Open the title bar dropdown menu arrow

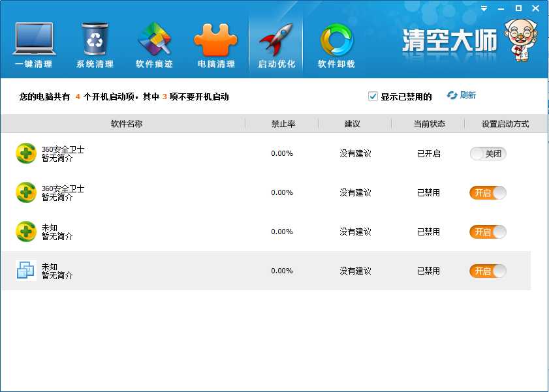484,8
